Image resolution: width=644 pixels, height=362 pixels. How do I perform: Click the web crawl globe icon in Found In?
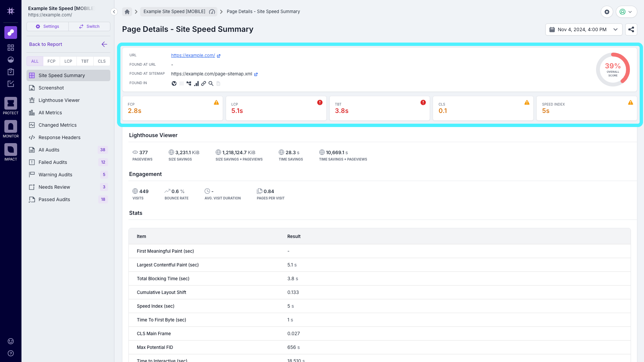(174, 83)
